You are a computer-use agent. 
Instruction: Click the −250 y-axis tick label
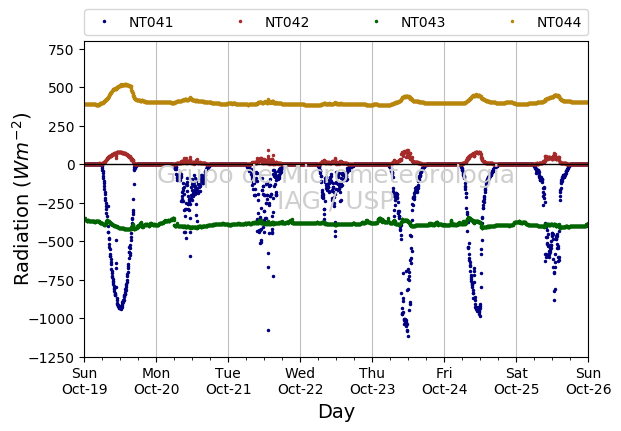pyautogui.click(x=56, y=204)
